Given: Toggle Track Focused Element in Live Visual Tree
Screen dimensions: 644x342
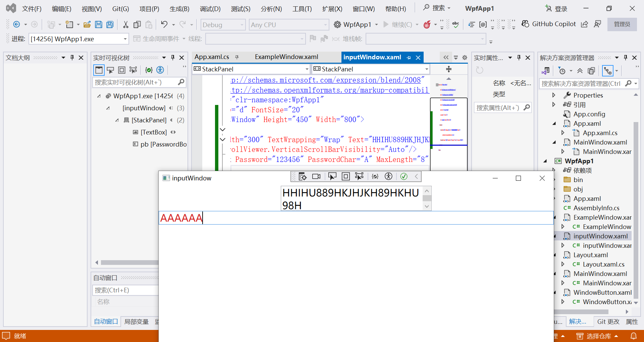Looking at the screenshot, I should click(133, 70).
